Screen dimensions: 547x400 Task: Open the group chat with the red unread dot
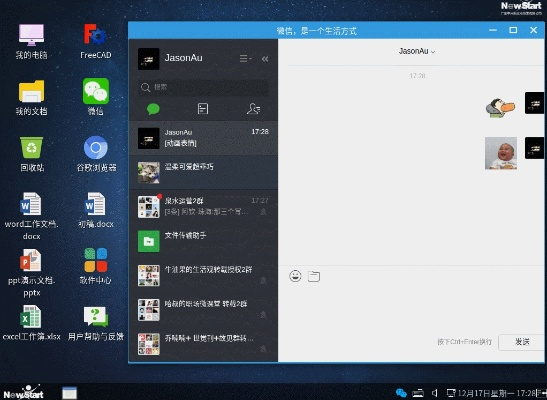pyautogui.click(x=203, y=206)
